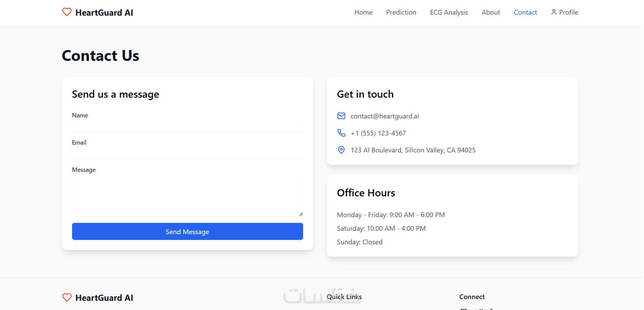Click the envelope icon next to the email address
This screenshot has width=644, height=310.
(341, 116)
